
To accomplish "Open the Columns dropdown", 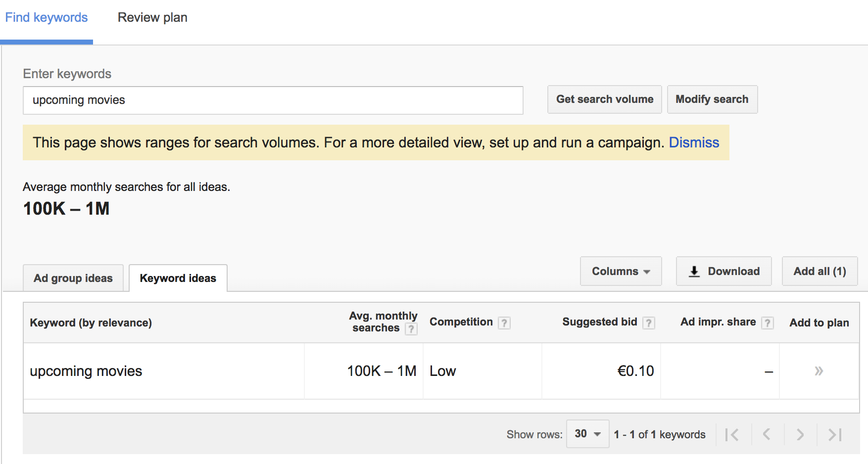I will tap(621, 271).
